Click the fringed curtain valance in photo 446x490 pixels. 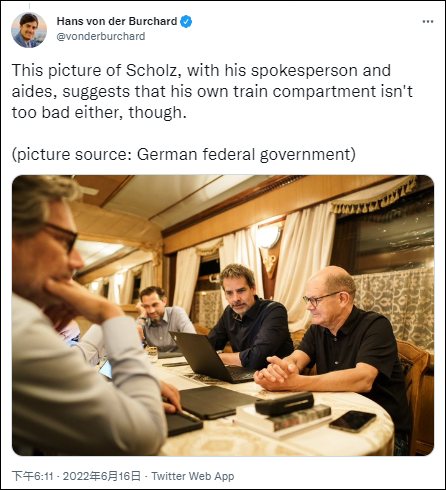coord(375,195)
